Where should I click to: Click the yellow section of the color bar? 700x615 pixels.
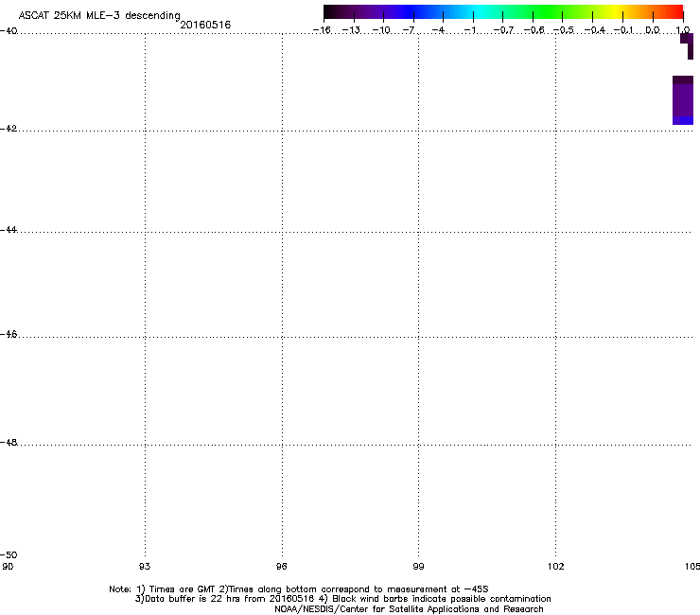click(617, 12)
